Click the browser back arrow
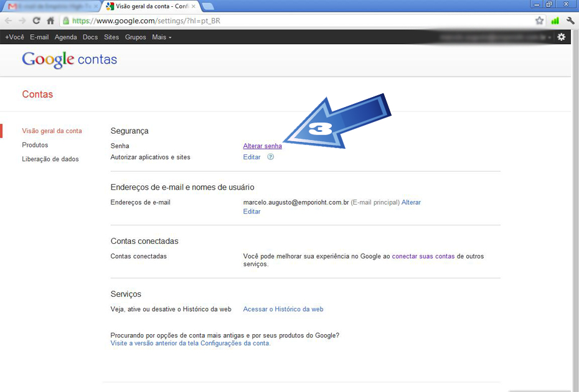579x392 pixels. [8, 21]
